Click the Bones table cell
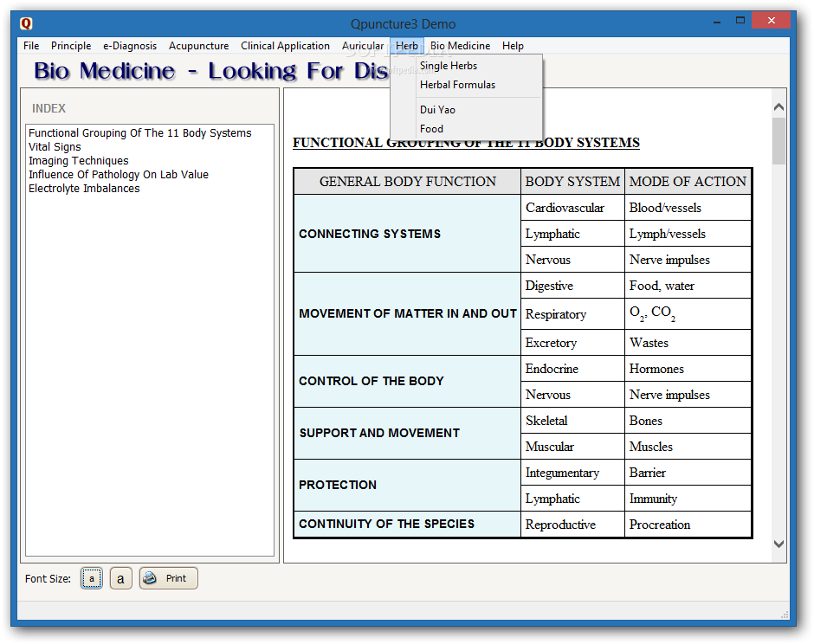The image size is (814, 644). (688, 421)
